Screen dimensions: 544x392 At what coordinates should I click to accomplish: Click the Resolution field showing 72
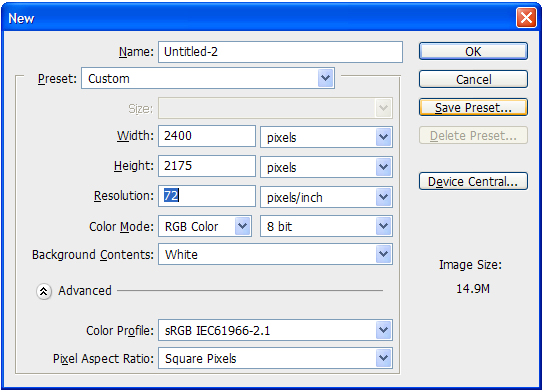pos(207,196)
